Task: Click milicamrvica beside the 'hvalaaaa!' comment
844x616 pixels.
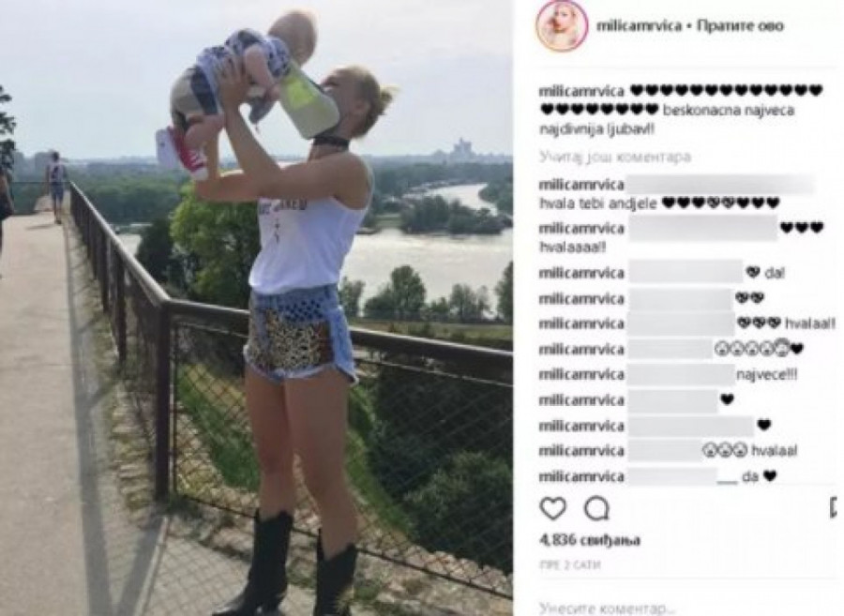Action: click(581, 229)
